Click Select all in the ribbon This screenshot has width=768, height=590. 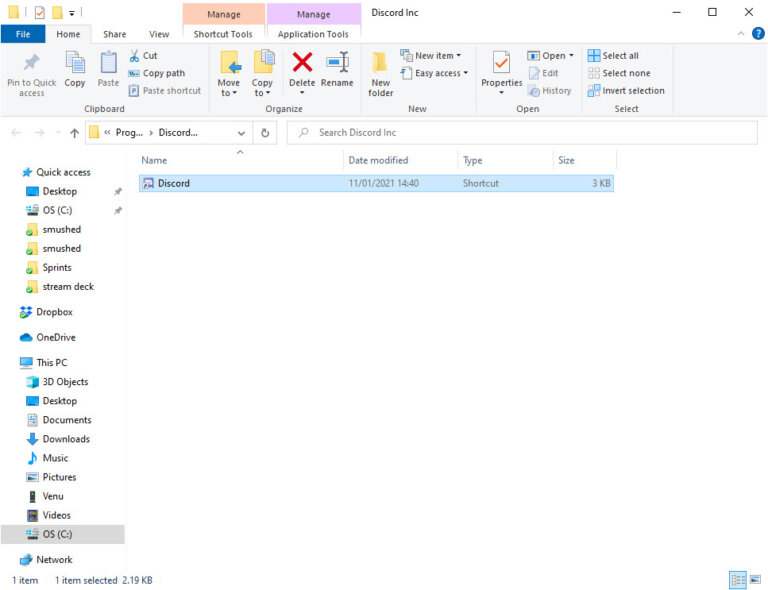[613, 56]
